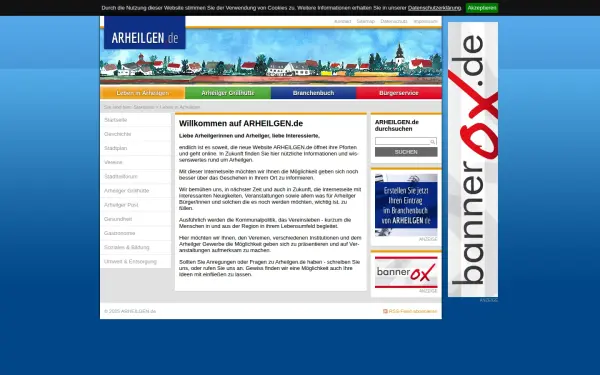
Task: Open Kontakt link in top bar
Action: [x=342, y=21]
